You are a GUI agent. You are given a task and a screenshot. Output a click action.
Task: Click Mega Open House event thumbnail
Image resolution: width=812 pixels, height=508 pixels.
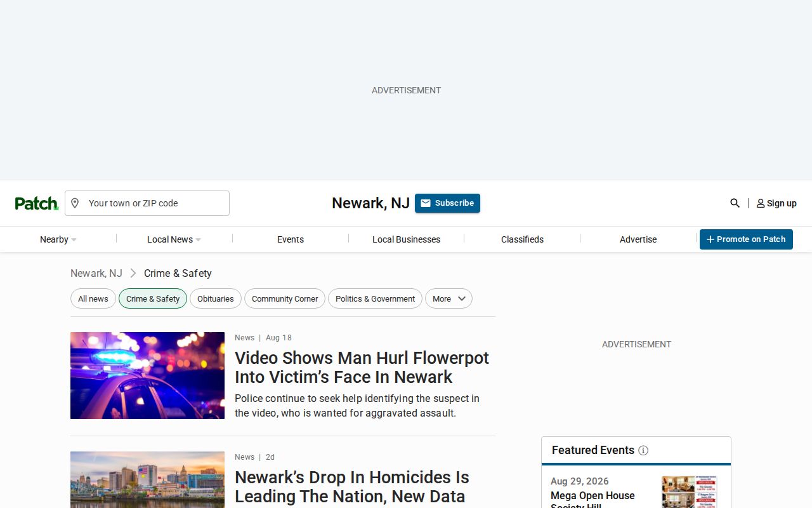[x=690, y=492]
